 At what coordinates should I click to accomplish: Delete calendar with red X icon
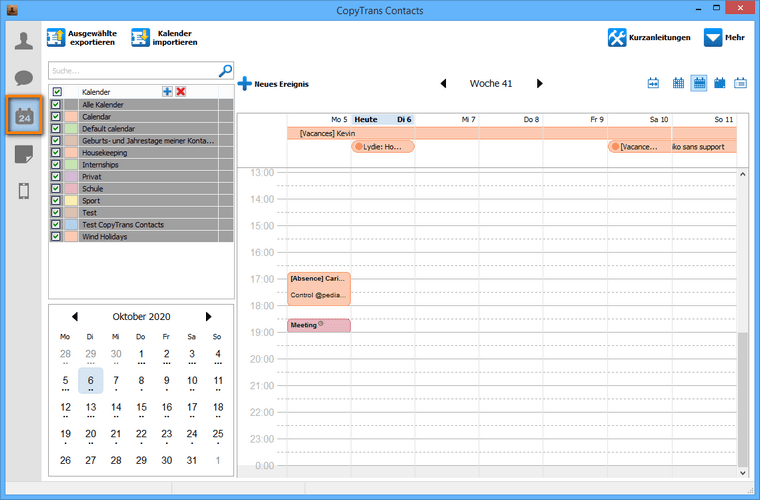[181, 92]
